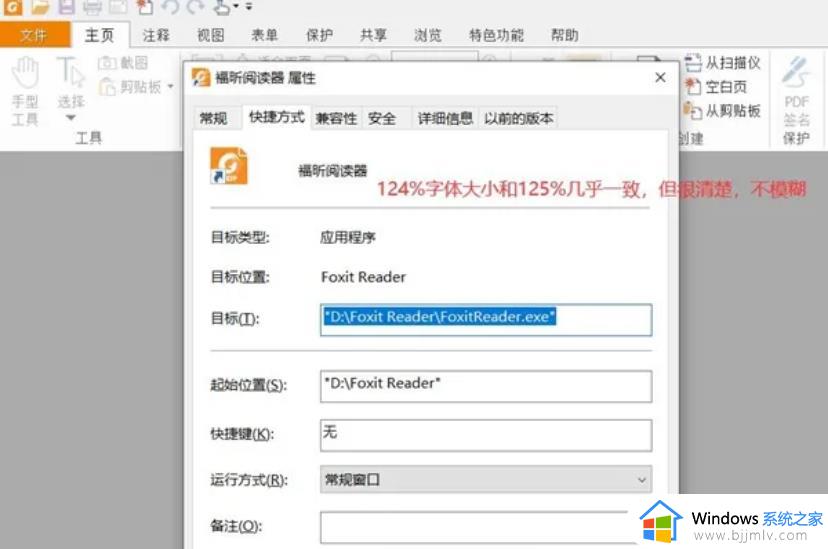The width and height of the screenshot is (828, 549).
Task: Click the 福昕阅读器 name text in dialog
Action: [333, 171]
